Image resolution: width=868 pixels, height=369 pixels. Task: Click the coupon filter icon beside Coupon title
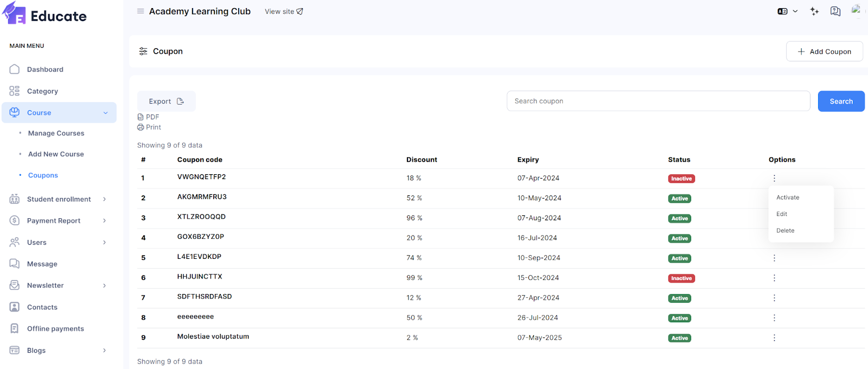pos(143,52)
